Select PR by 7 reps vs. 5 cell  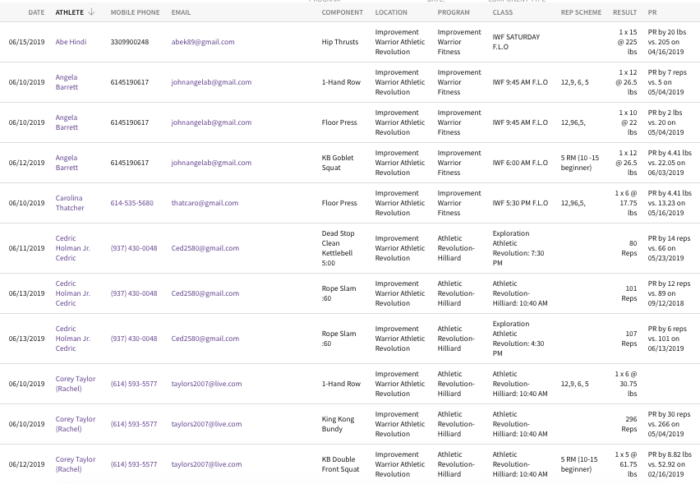click(667, 82)
